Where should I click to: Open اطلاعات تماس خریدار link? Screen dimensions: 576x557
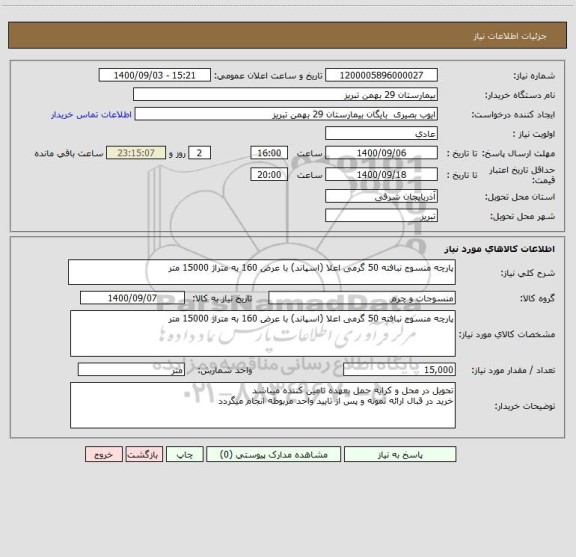coord(91,115)
